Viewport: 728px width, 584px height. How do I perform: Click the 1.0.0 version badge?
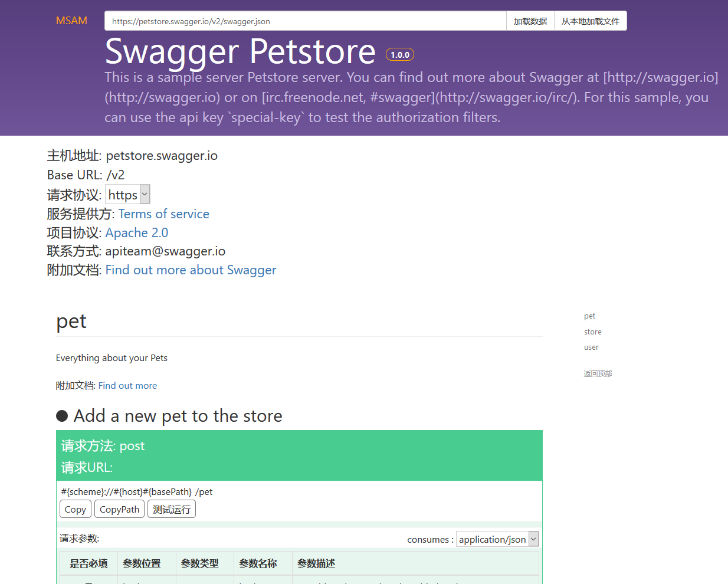point(400,54)
